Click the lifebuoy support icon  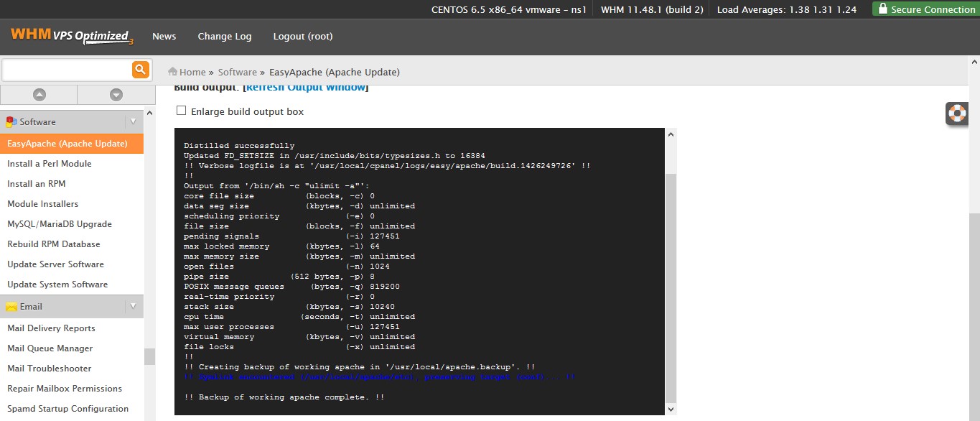(957, 113)
